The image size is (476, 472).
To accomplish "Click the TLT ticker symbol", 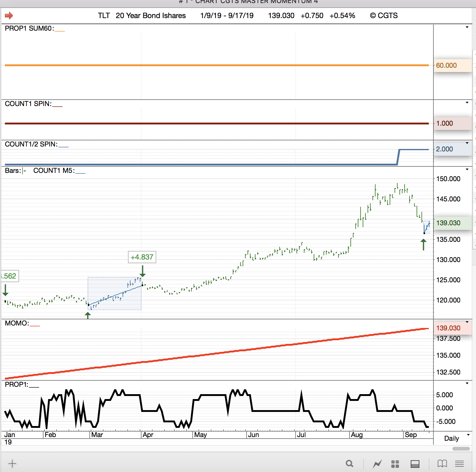I will [x=104, y=16].
